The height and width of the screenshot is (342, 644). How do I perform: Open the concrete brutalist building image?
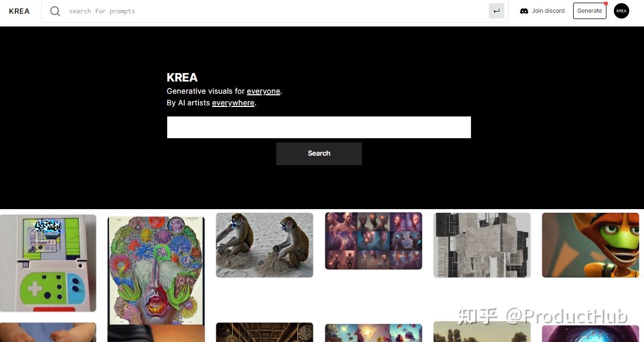click(482, 245)
